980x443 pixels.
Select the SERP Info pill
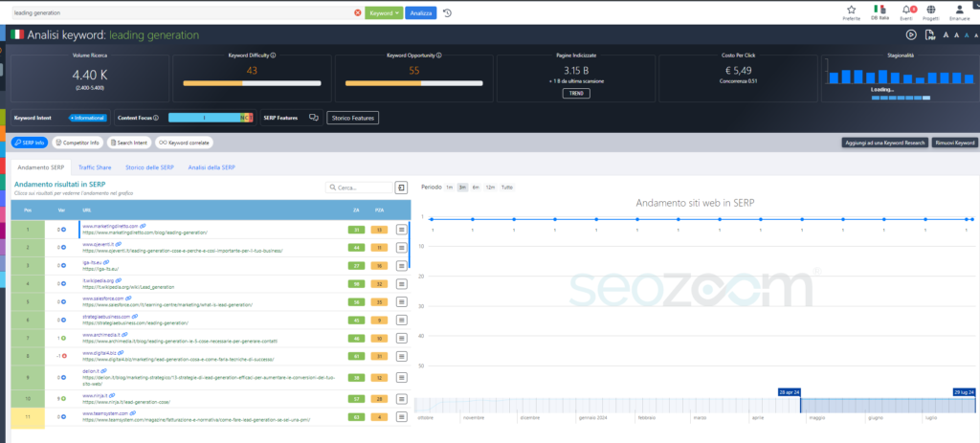pyautogui.click(x=30, y=143)
